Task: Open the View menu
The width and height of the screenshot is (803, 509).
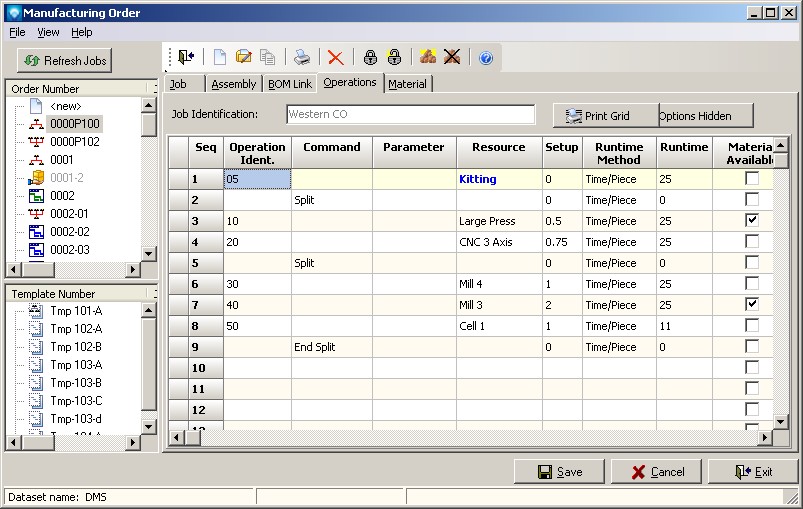Action: pyautogui.click(x=48, y=32)
